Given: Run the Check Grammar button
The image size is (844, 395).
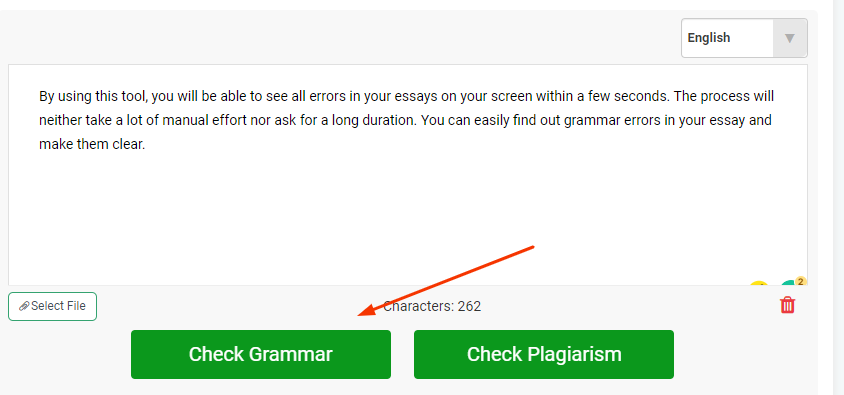Looking at the screenshot, I should click(x=261, y=354).
